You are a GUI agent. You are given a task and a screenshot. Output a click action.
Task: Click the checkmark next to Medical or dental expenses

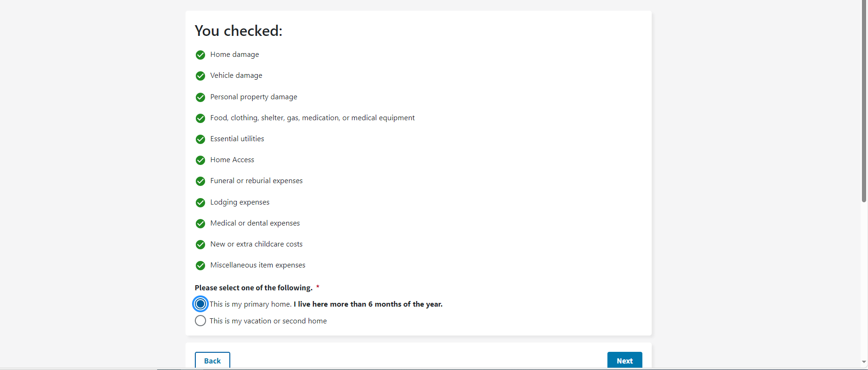point(200,224)
